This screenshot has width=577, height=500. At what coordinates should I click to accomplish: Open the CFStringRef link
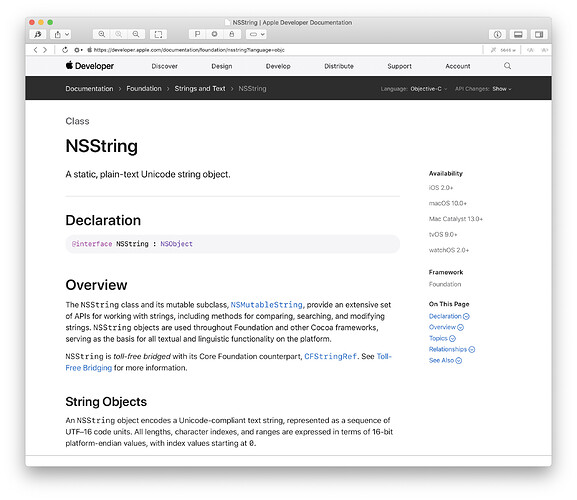click(330, 356)
